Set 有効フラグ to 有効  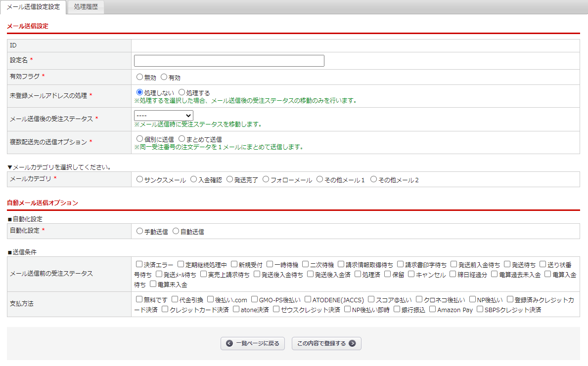164,77
